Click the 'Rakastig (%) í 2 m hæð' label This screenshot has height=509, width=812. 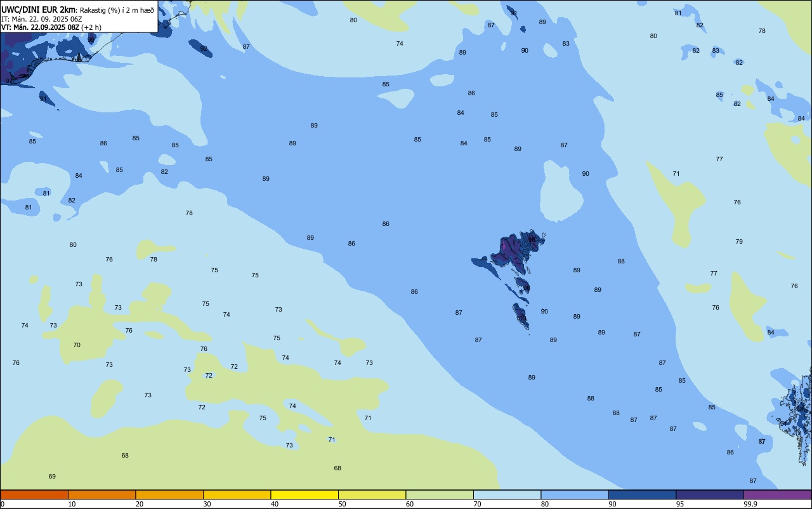tap(117, 10)
